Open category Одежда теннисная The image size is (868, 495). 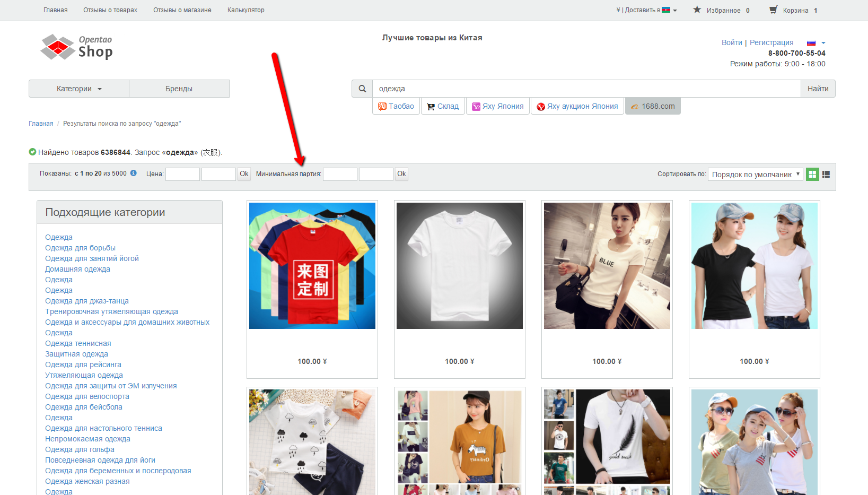(78, 343)
